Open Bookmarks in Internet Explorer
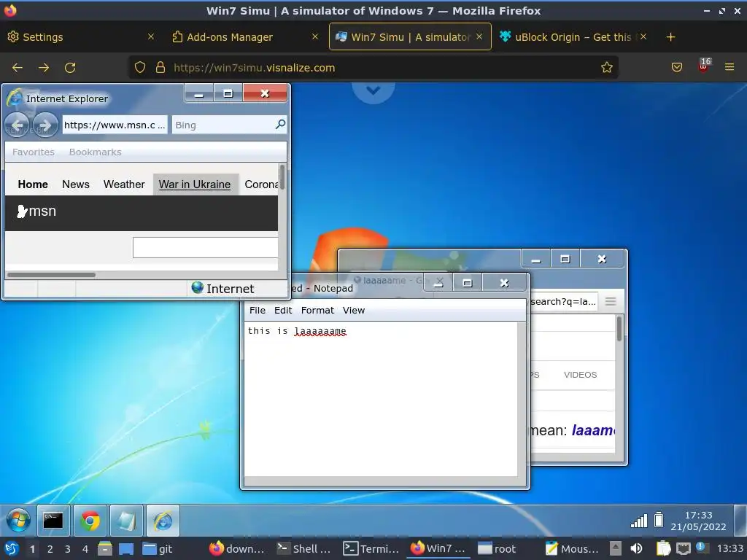 (x=96, y=152)
